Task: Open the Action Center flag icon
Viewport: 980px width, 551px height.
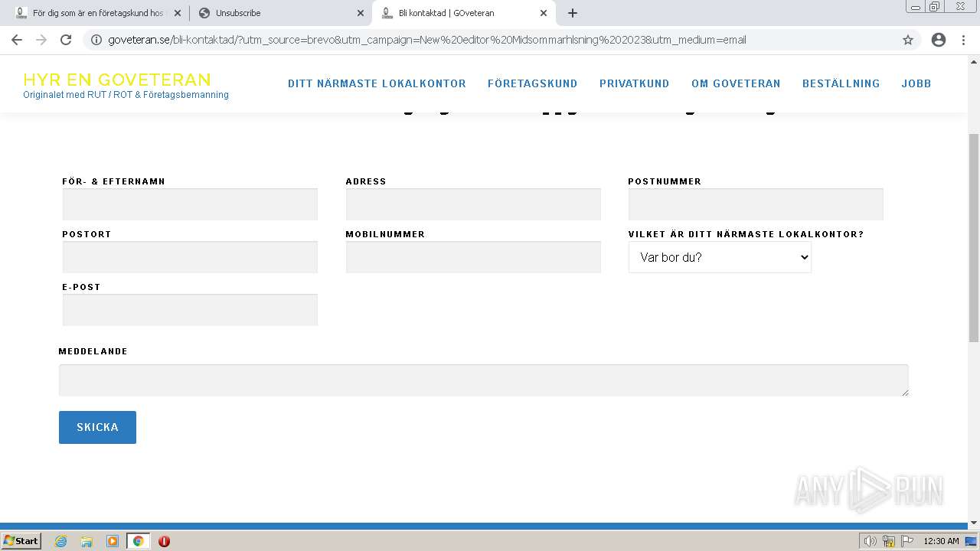Action: (907, 541)
